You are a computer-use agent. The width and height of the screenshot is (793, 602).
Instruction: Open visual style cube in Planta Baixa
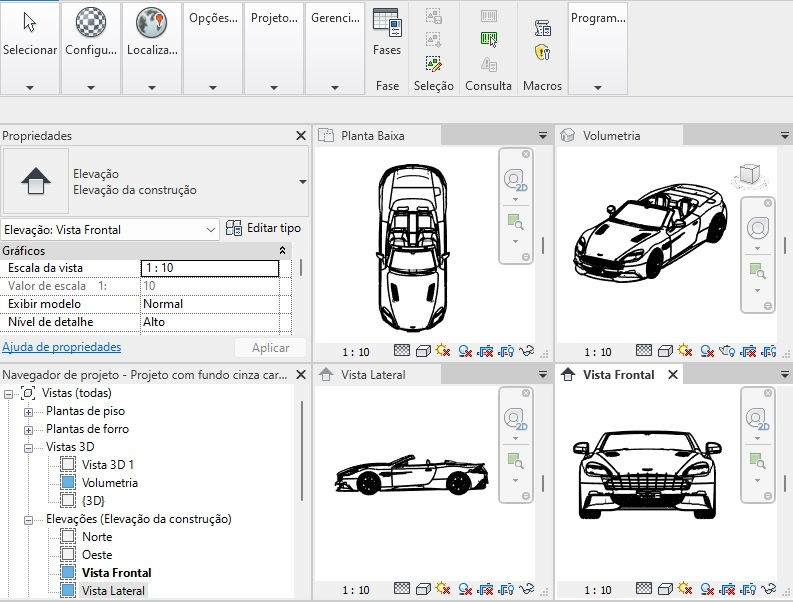click(423, 351)
